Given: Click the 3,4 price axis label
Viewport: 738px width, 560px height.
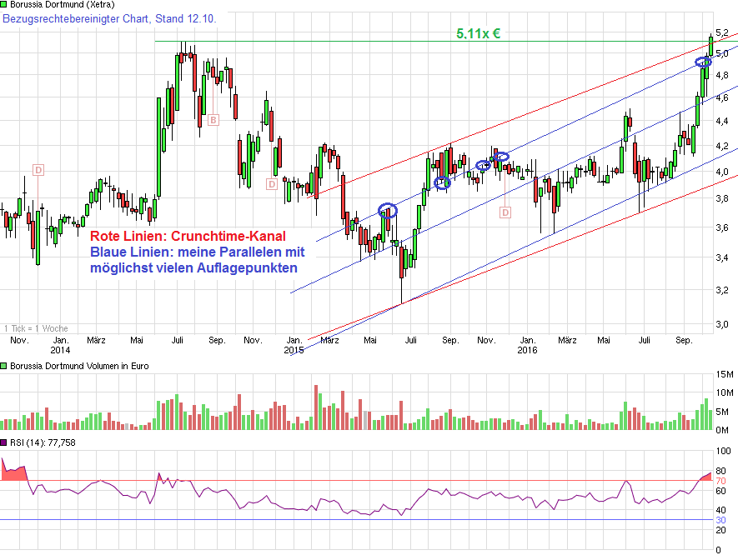Looking at the screenshot, I should (x=722, y=257).
